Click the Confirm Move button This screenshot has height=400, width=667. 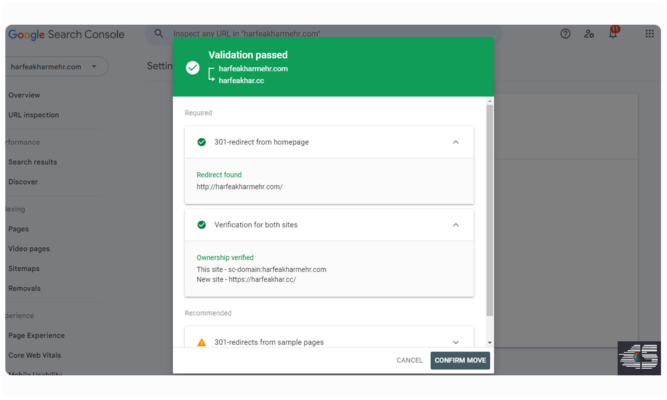click(460, 360)
